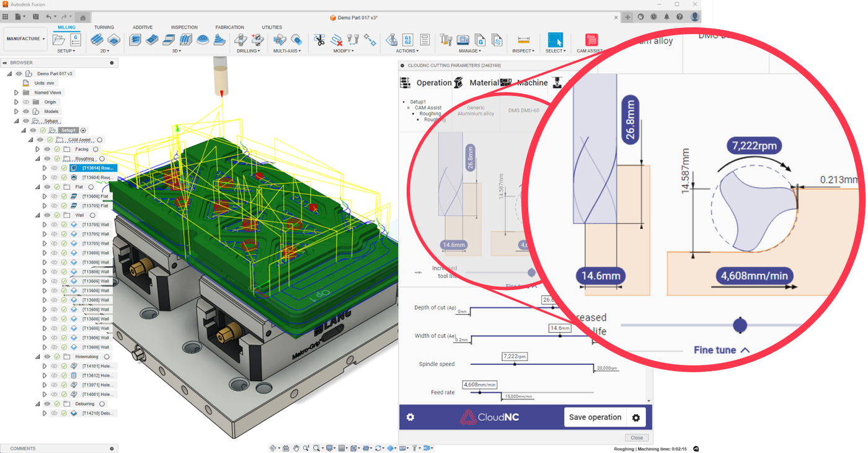Select the Multi-Axis Swarf icon
Viewport: 868px width, 453px height.
[280, 40]
